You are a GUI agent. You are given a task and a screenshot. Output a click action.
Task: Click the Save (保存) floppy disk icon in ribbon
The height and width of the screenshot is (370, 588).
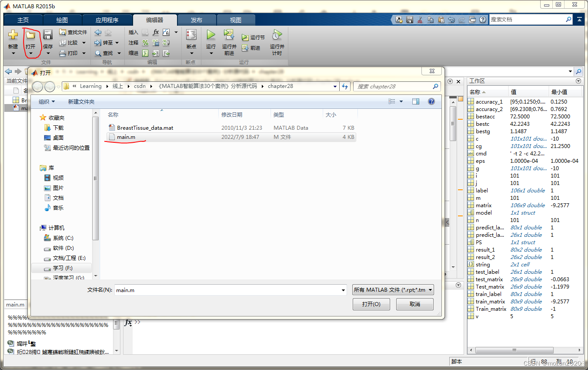[47, 35]
